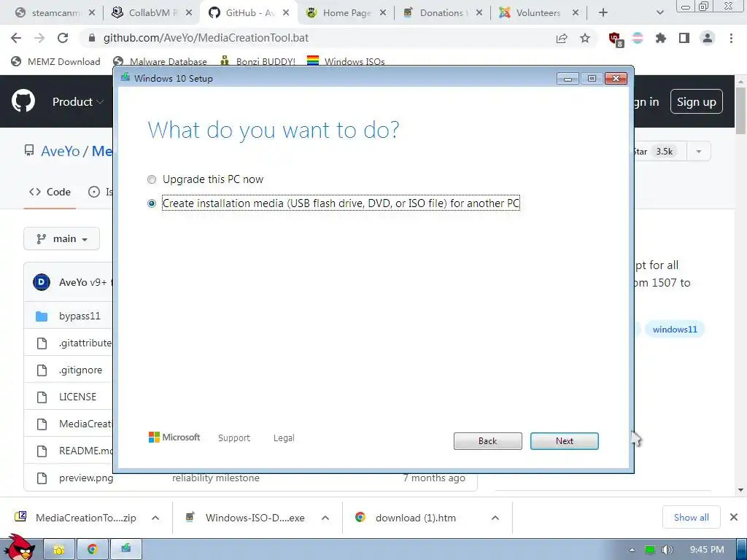747x560 pixels.
Task: Open the Windows-ISO-D...exe download item
Action: pyautogui.click(x=246, y=518)
